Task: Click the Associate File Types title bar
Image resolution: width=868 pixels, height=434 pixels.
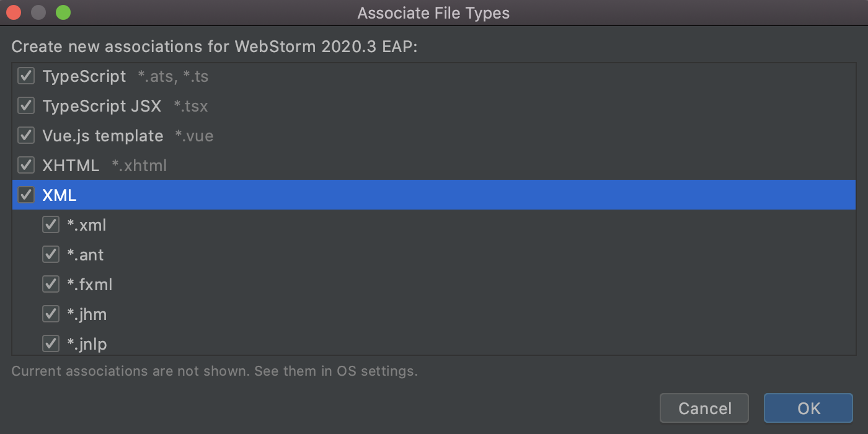Action: 433,13
